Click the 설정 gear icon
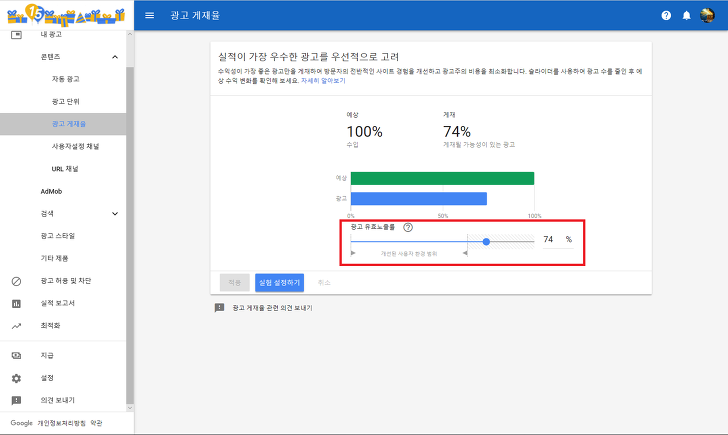 click(x=16, y=378)
